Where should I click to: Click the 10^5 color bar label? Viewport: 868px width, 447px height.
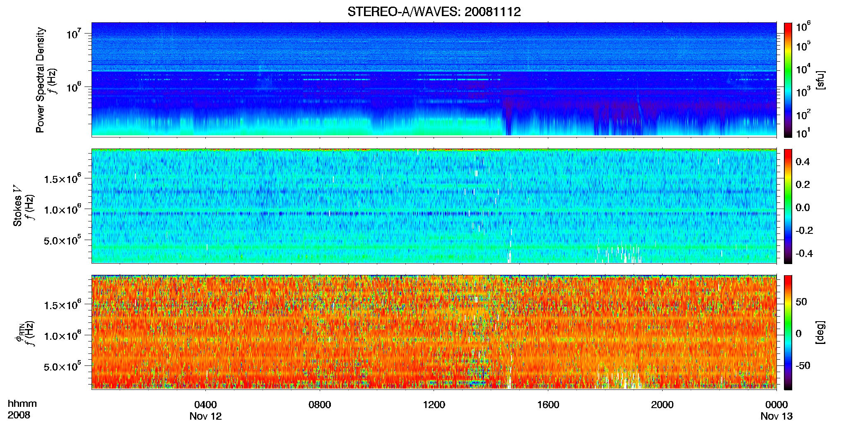click(x=803, y=46)
